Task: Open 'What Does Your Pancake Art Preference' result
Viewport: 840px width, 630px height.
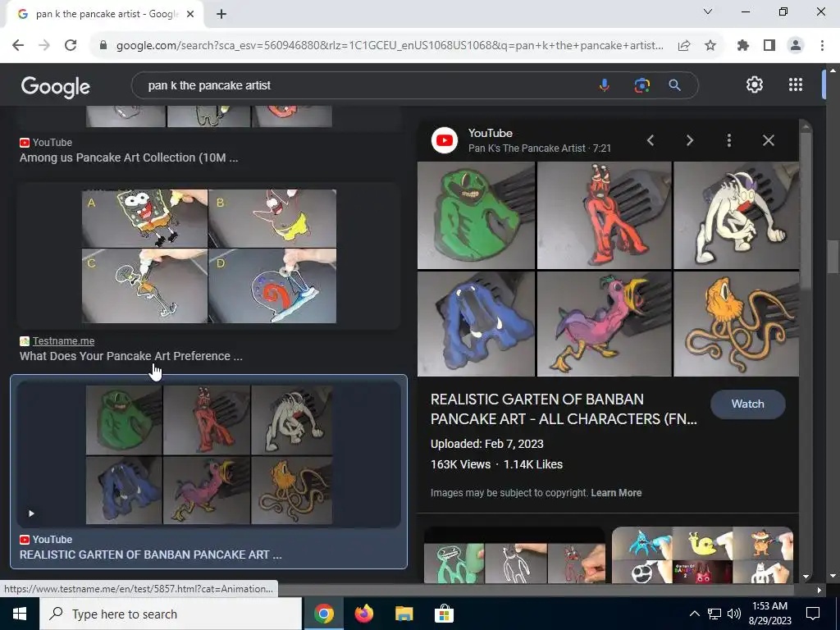Action: pyautogui.click(x=130, y=356)
